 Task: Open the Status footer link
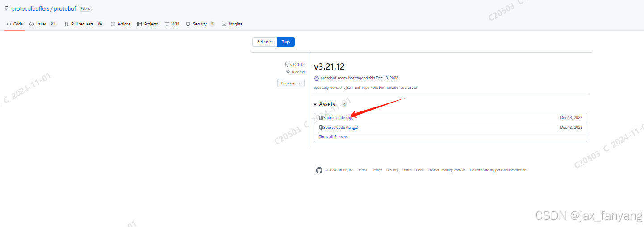point(407,170)
